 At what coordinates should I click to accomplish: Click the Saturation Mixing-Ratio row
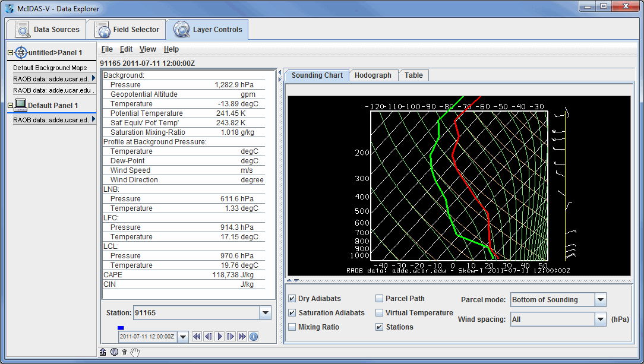(x=184, y=132)
